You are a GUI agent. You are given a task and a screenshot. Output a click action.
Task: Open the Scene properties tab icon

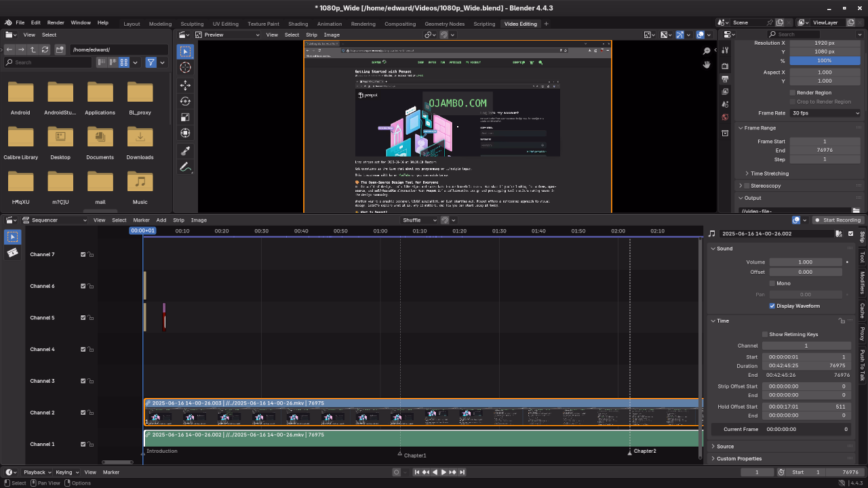(725, 104)
